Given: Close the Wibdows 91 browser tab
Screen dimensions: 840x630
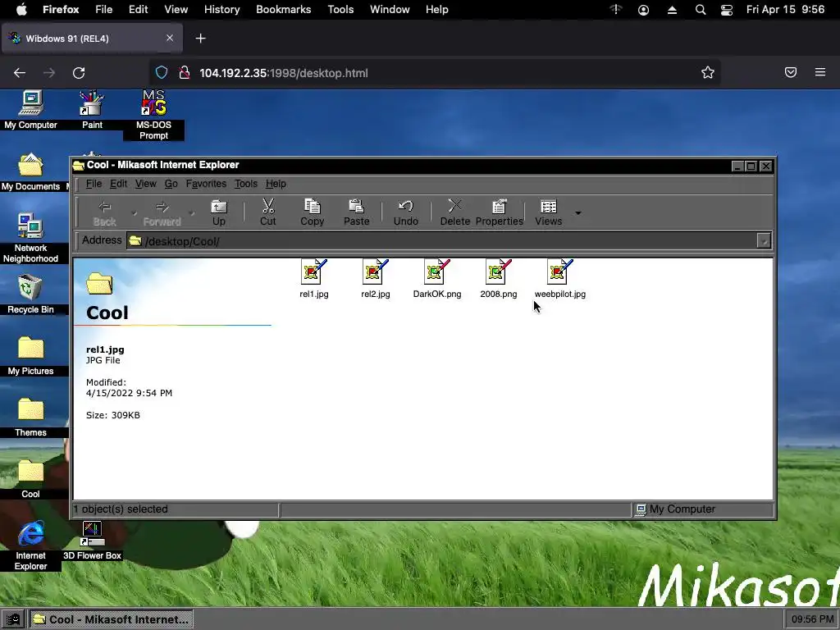Looking at the screenshot, I should click(169, 38).
